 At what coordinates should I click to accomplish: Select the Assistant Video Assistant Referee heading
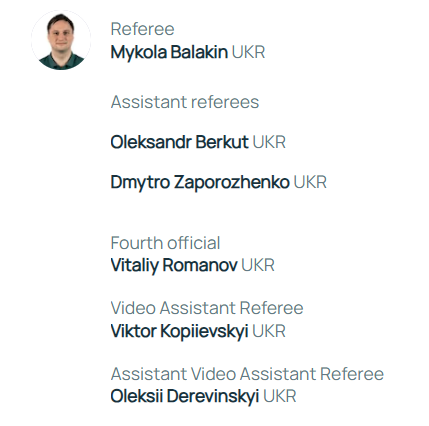coord(247,374)
